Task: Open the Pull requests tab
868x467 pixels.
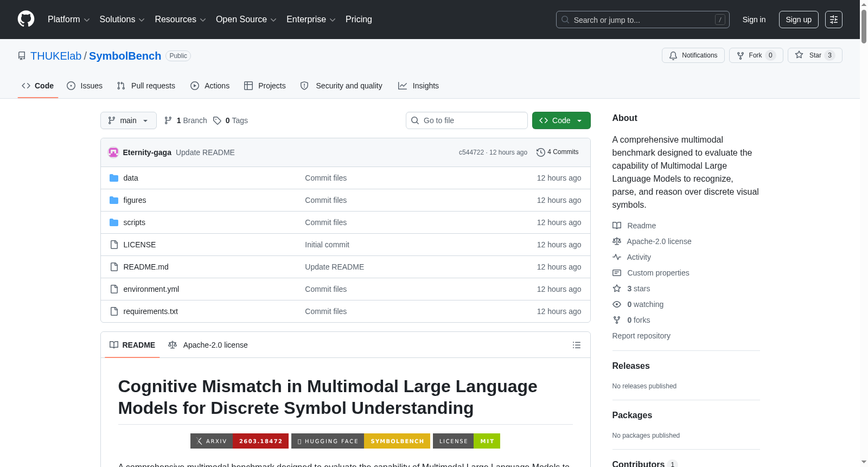Action: click(146, 86)
